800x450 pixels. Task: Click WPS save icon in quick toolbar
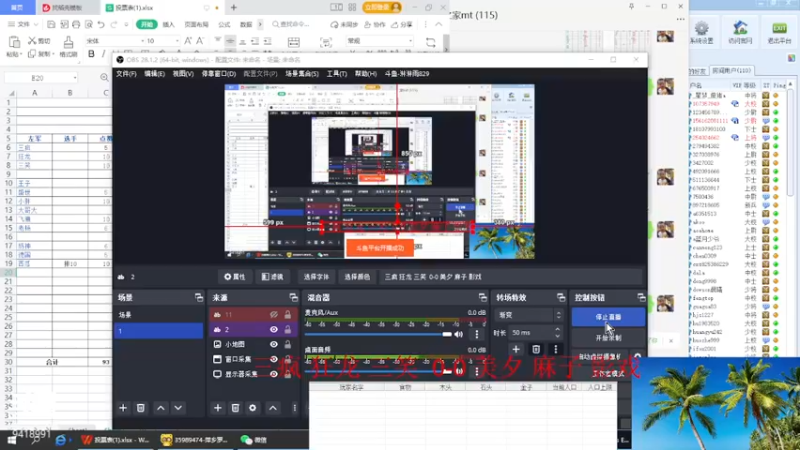51,24
